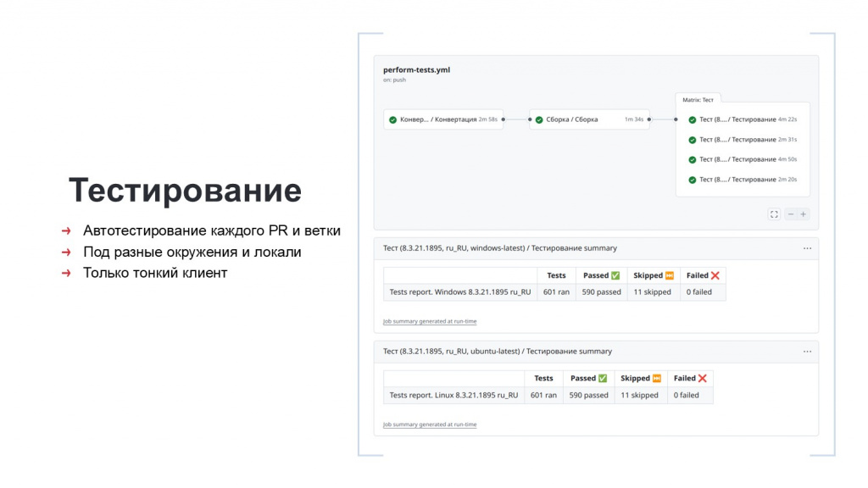Zoom in the workflow graph

(x=804, y=214)
